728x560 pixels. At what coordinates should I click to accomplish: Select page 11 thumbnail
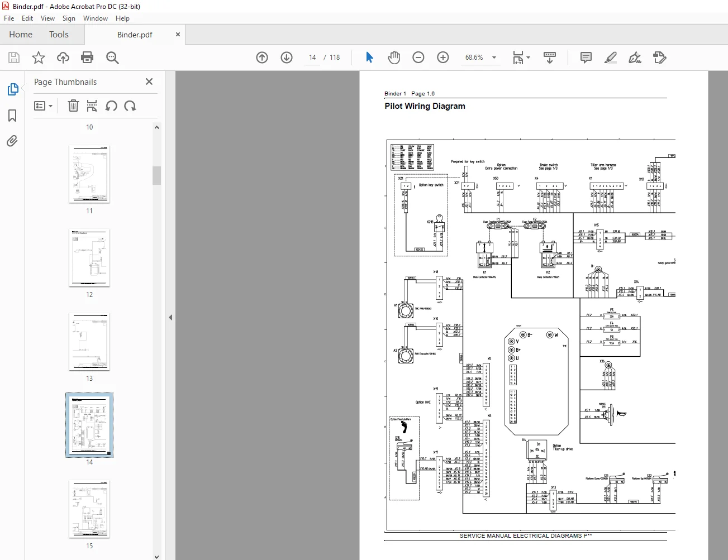click(89, 174)
